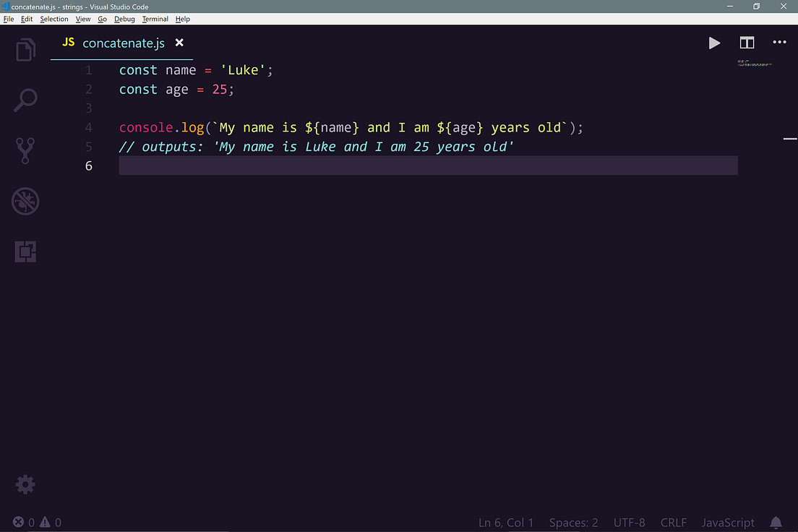Open notifications with the bell icon
The height and width of the screenshot is (532, 798).
tap(776, 522)
